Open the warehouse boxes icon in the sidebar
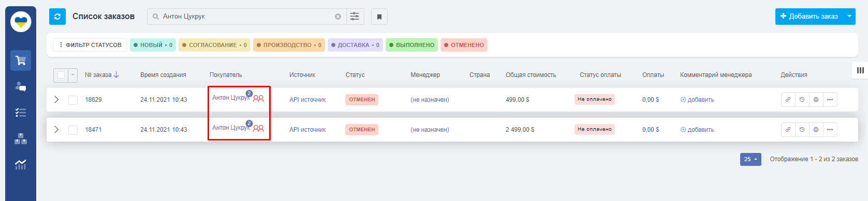Viewport: 868px width, 201px height. coord(21,138)
